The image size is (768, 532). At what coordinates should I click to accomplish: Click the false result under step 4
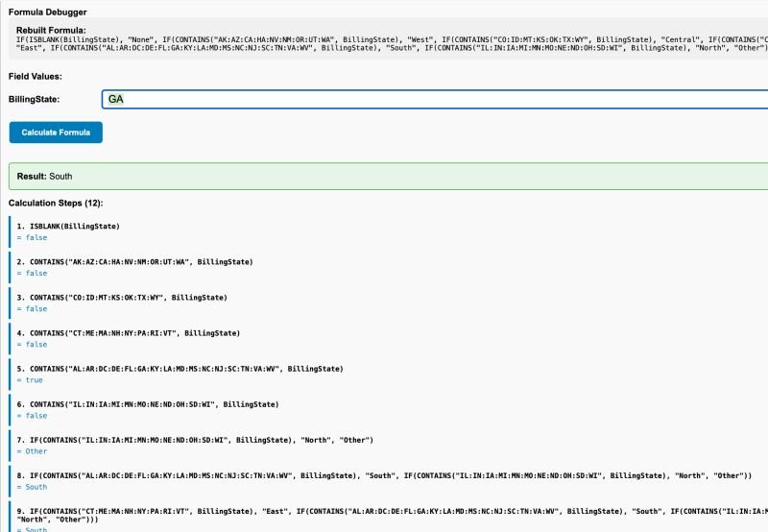[x=33, y=345]
